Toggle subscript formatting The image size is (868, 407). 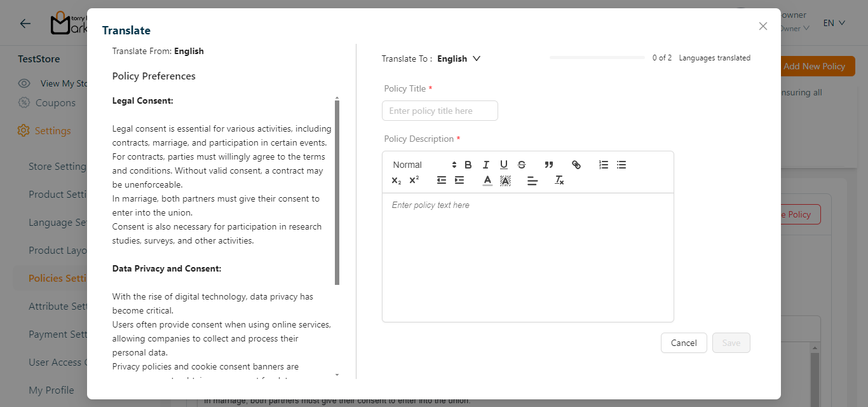[x=397, y=181]
